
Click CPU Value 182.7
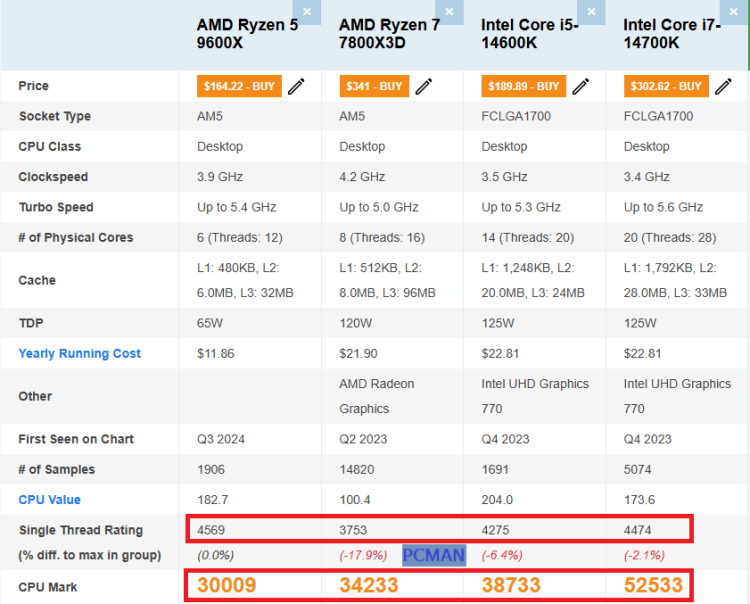[213, 500]
